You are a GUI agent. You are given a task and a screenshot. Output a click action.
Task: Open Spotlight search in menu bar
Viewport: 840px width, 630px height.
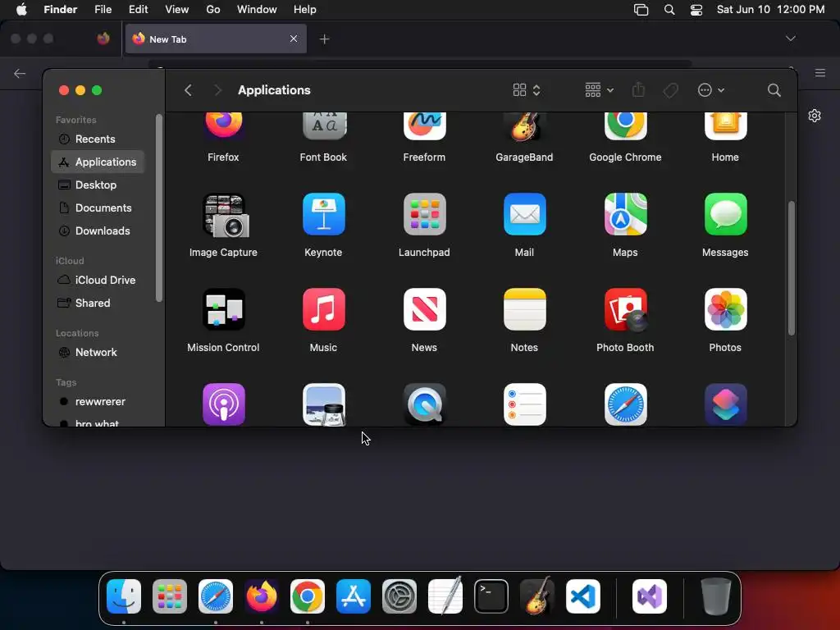(669, 10)
